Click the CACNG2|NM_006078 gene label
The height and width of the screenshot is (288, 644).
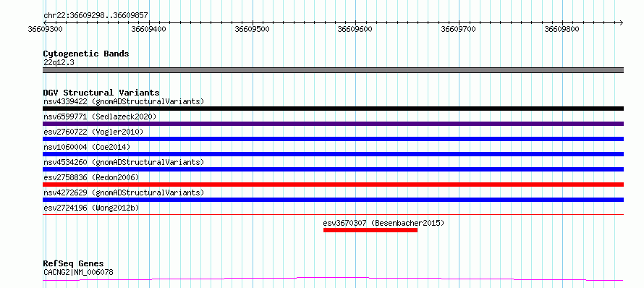click(78, 272)
